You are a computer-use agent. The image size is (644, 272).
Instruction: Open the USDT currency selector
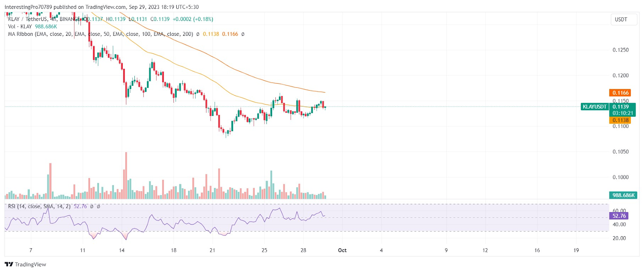point(623,19)
